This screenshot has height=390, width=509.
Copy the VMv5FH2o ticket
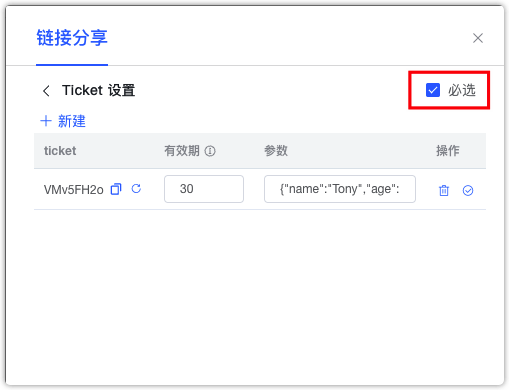[x=116, y=189]
